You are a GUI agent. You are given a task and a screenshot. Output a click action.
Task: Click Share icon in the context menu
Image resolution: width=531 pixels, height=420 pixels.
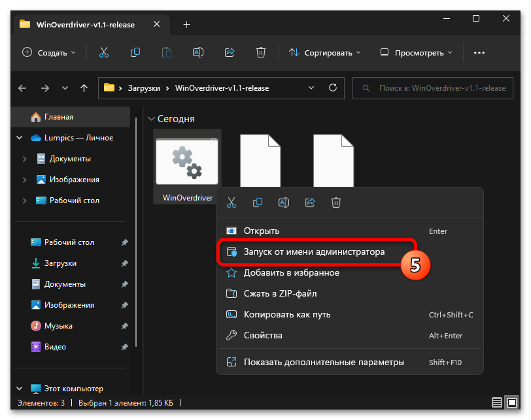(310, 202)
